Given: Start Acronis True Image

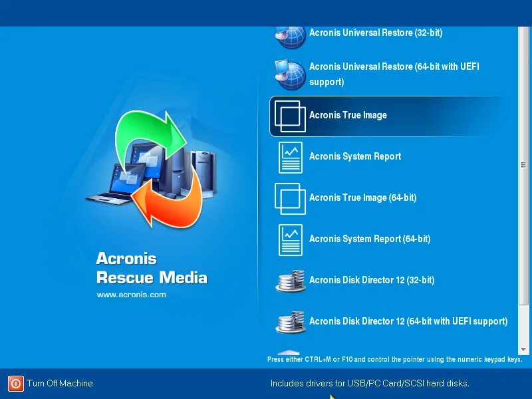Looking at the screenshot, I should click(x=348, y=115).
